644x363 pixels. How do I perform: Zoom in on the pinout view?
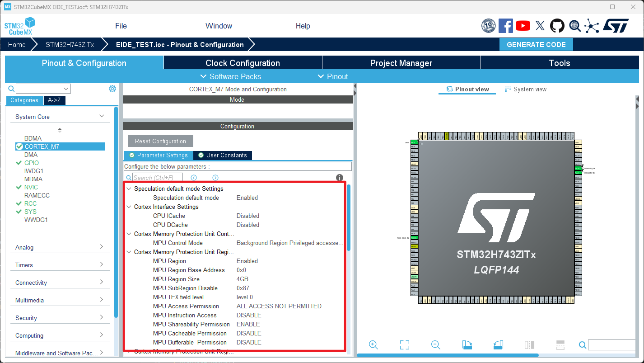(x=373, y=345)
